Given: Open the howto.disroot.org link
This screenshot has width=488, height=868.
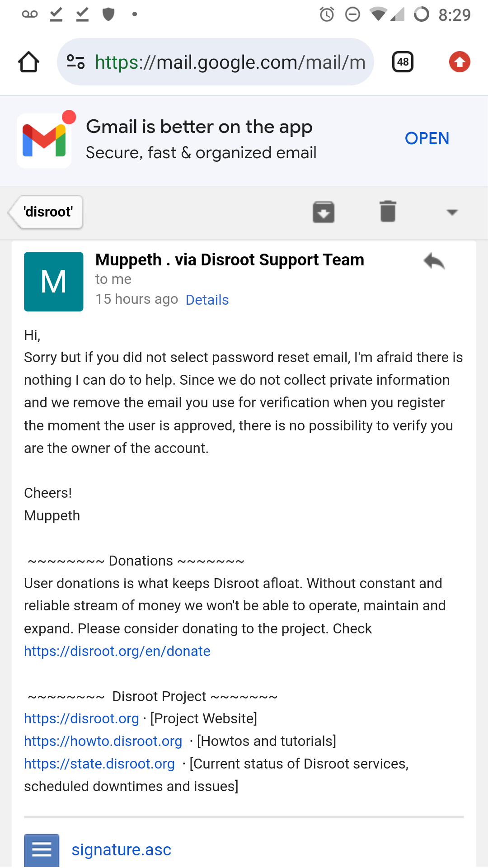Looking at the screenshot, I should (x=103, y=741).
